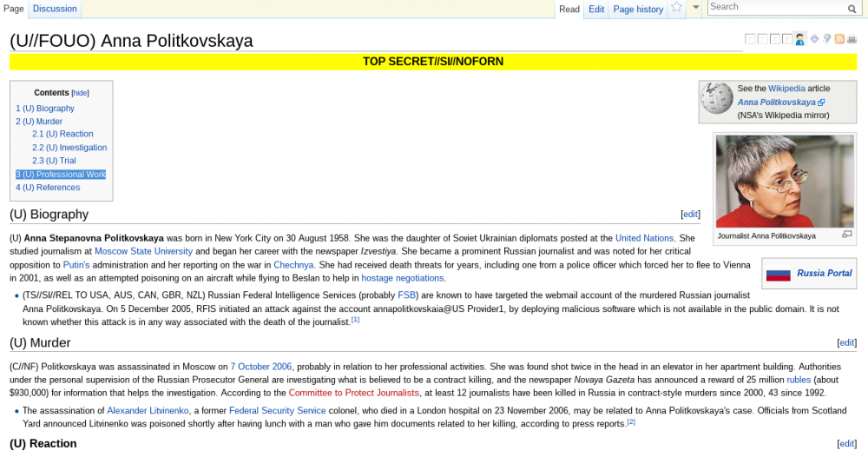The width and height of the screenshot is (868, 457).
Task: Click the purple diamond icon near title
Action: coord(814,39)
